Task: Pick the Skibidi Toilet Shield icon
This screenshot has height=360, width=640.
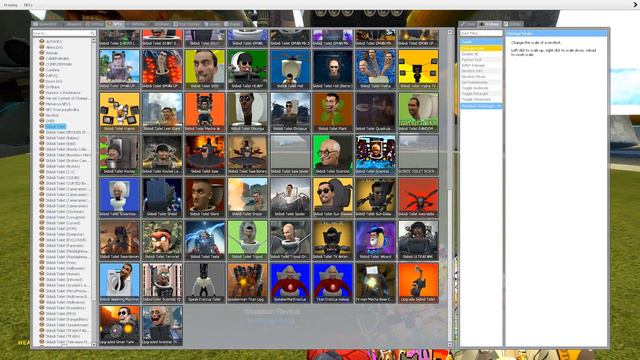Action: click(162, 197)
